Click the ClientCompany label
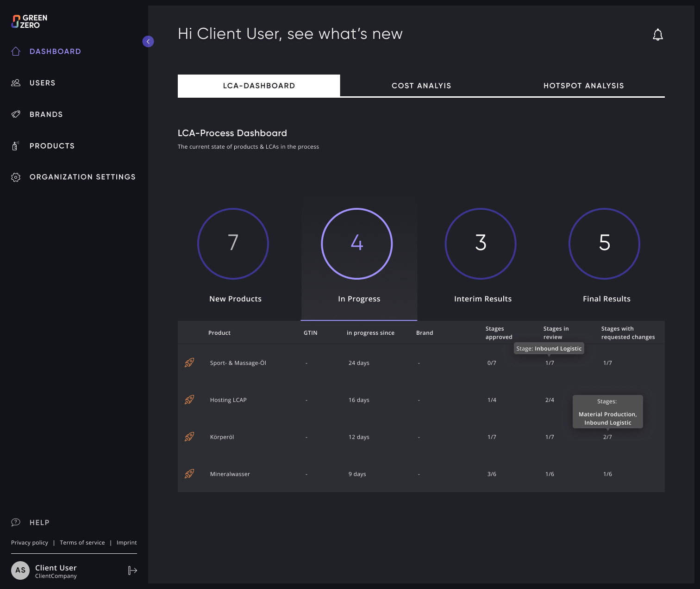Screen dimensions: 700x589 pyautogui.click(x=56, y=576)
